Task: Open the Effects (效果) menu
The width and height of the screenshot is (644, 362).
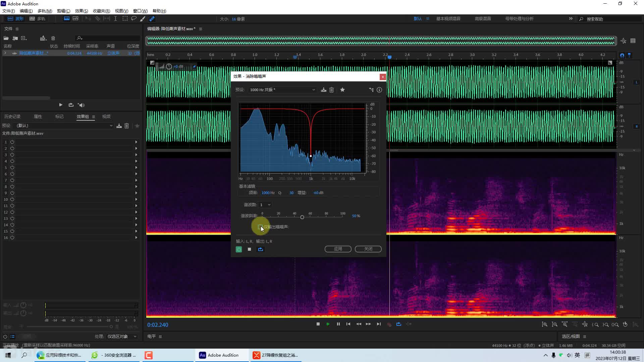Action: [82, 11]
